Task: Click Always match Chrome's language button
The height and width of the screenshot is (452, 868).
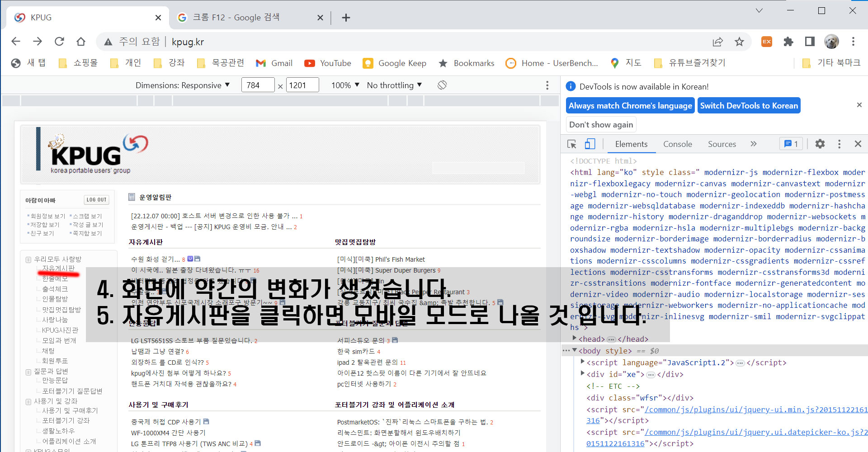Action: 630,106
